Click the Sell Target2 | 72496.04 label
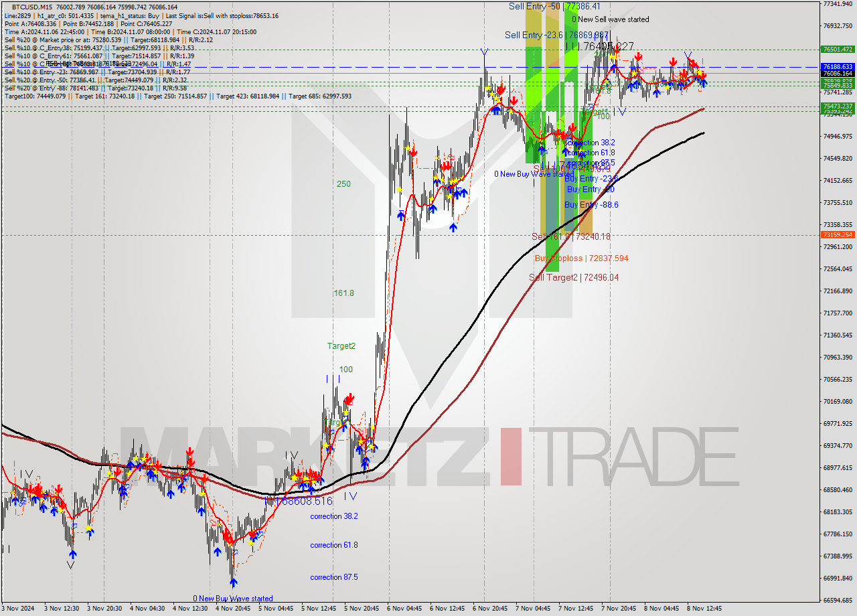The image size is (857, 616). [574, 277]
